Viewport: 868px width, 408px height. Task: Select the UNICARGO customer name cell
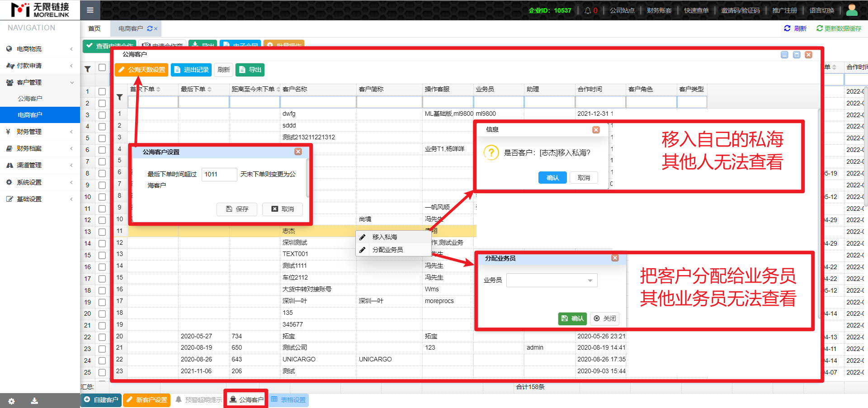[x=318, y=359]
